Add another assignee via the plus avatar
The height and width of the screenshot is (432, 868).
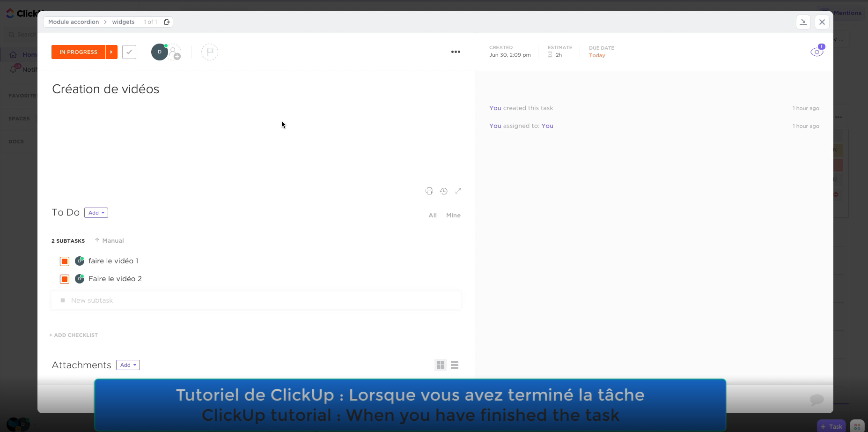[174, 52]
